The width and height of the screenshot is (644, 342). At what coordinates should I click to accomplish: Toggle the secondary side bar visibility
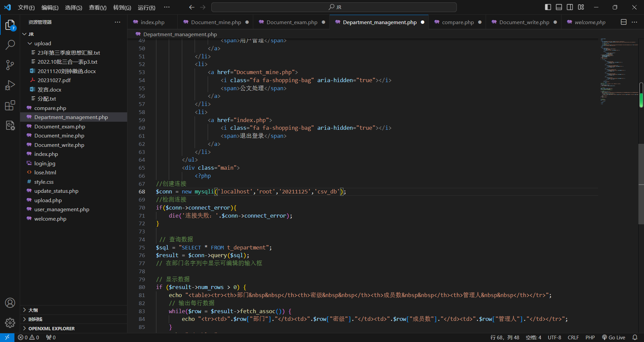click(x=570, y=7)
